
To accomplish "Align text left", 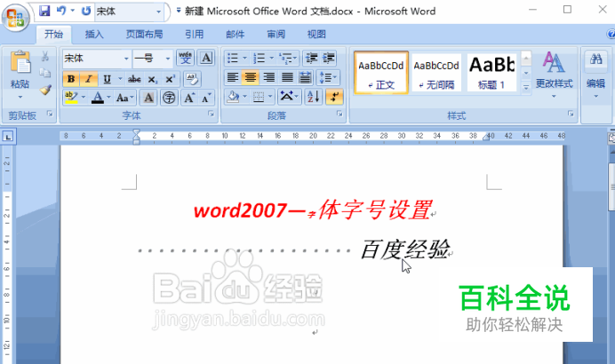I will click(x=233, y=77).
